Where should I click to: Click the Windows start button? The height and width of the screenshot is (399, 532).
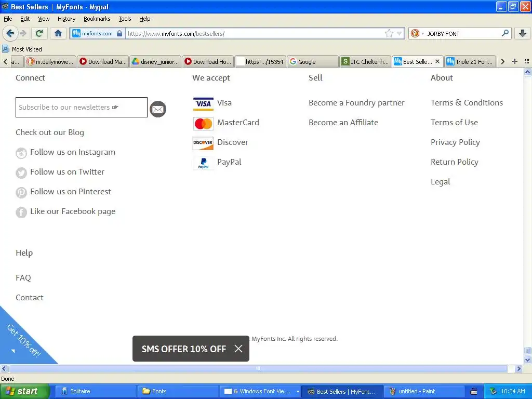pyautogui.click(x=24, y=391)
